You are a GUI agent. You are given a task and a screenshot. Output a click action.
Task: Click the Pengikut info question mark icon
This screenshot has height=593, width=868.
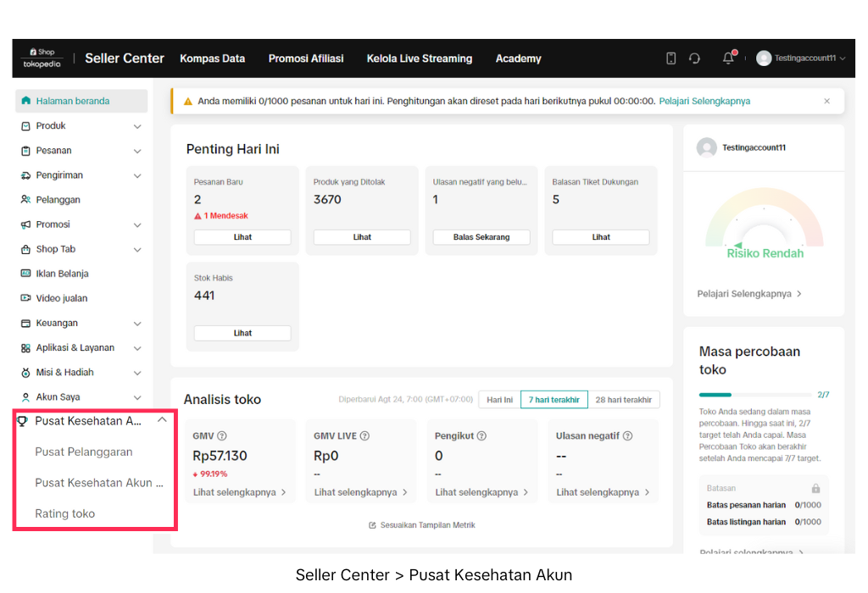point(481,436)
